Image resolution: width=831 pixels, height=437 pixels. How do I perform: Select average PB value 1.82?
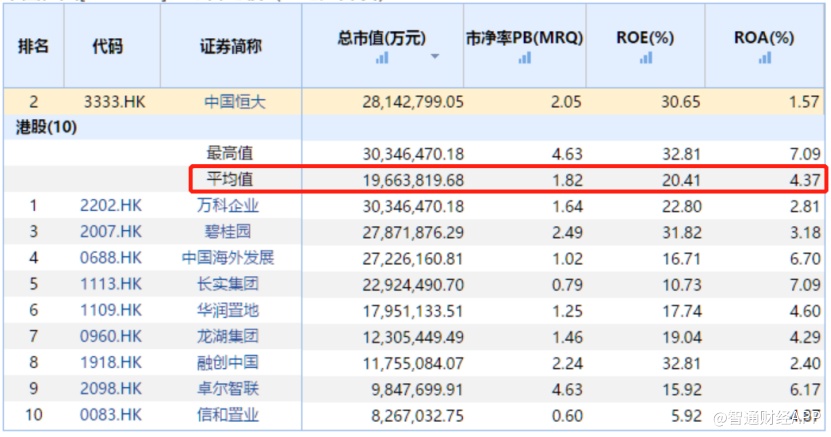coord(567,180)
